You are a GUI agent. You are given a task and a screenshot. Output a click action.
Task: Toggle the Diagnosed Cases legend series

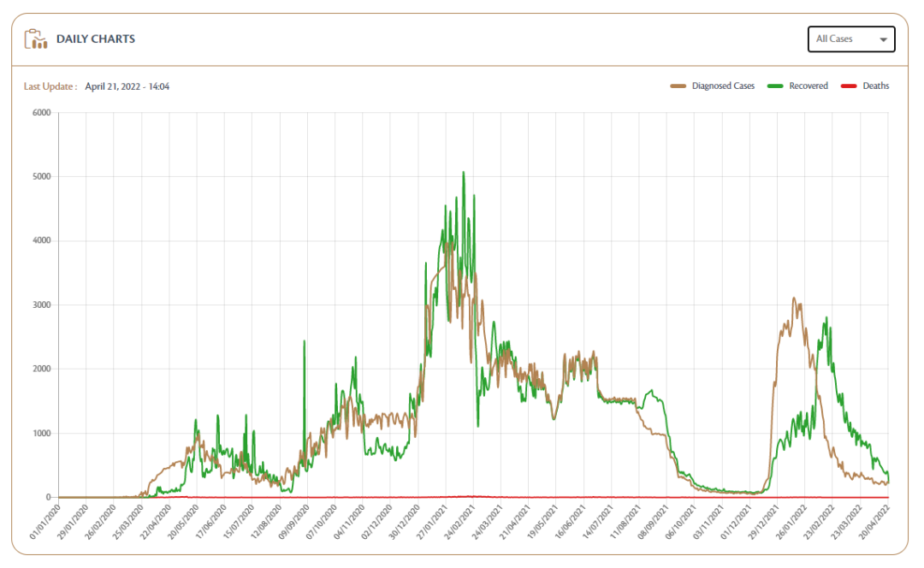coord(713,86)
